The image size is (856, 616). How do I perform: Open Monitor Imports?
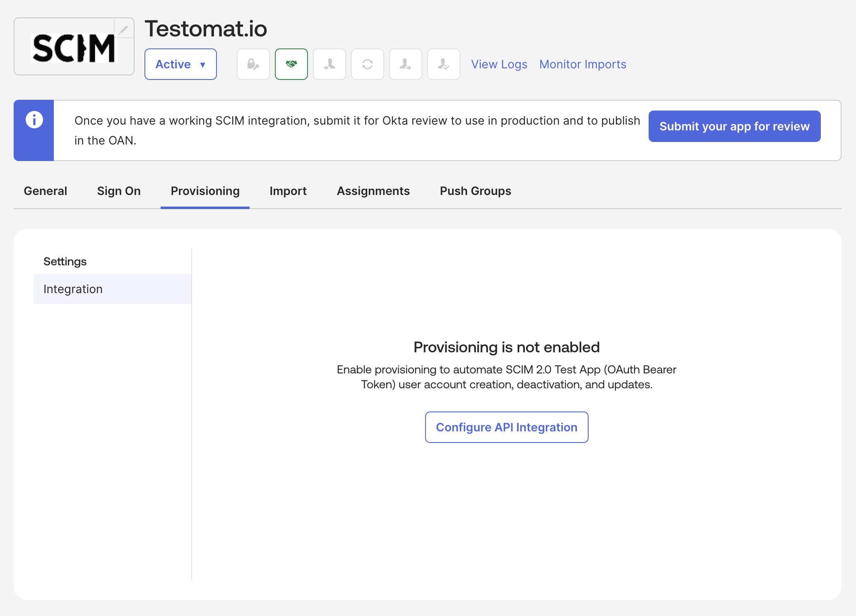(x=582, y=64)
